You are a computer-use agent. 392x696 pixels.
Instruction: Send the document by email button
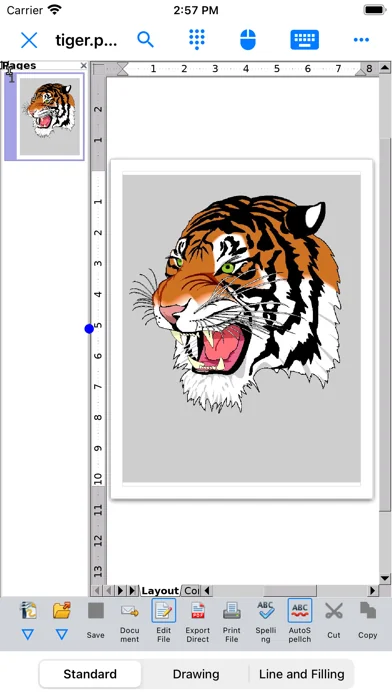(x=130, y=621)
